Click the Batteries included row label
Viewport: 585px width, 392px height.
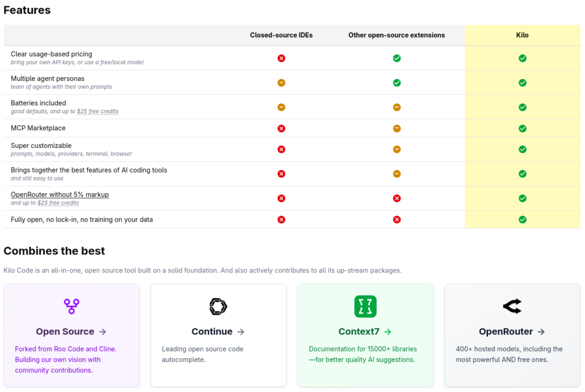pos(38,103)
